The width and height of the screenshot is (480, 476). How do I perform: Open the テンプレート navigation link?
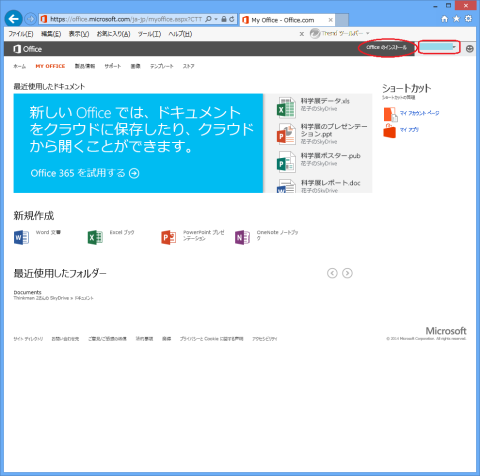162,66
